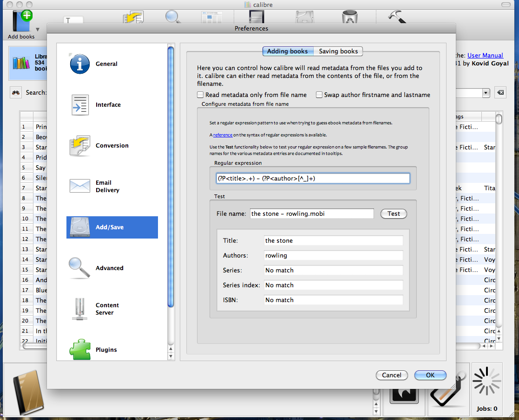Image resolution: width=519 pixels, height=420 pixels.
Task: Click the tags column header
Action: 468,116
